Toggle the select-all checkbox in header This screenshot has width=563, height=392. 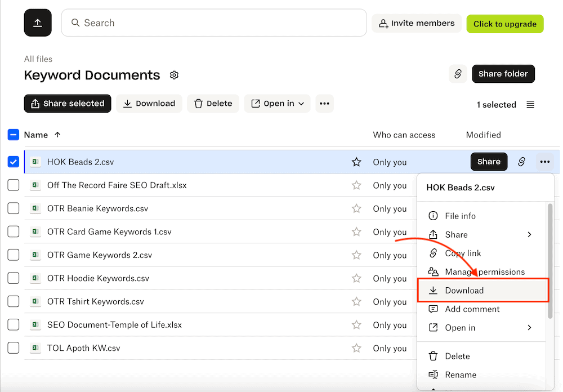click(x=14, y=135)
